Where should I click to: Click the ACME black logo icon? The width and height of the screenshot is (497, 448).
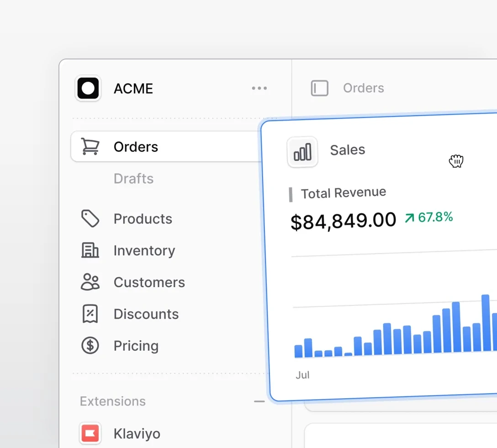tap(88, 88)
